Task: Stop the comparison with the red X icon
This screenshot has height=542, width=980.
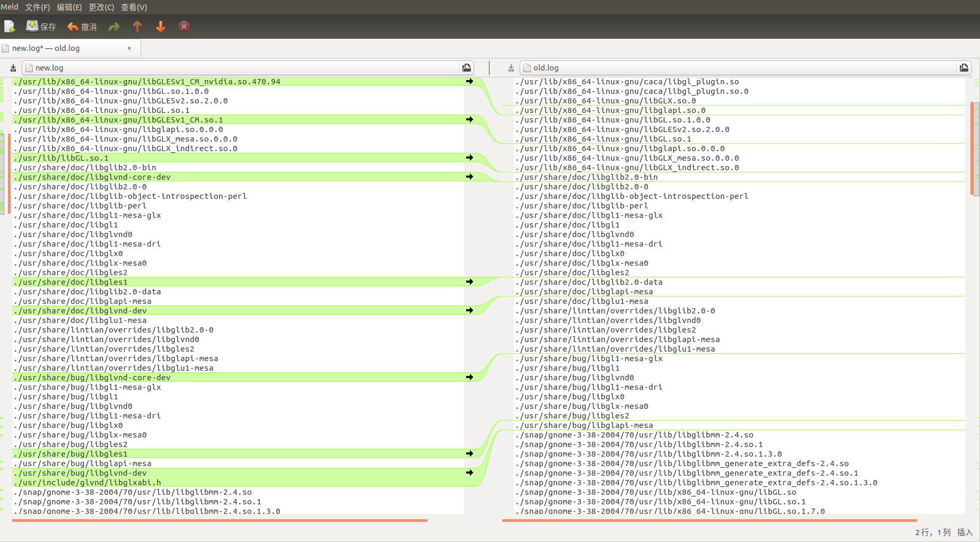Action: coord(184,26)
